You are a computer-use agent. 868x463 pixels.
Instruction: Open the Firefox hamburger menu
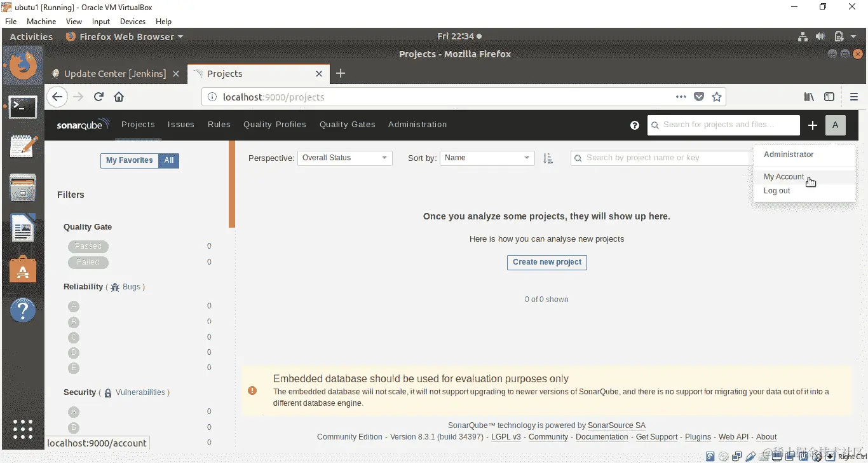pos(855,97)
